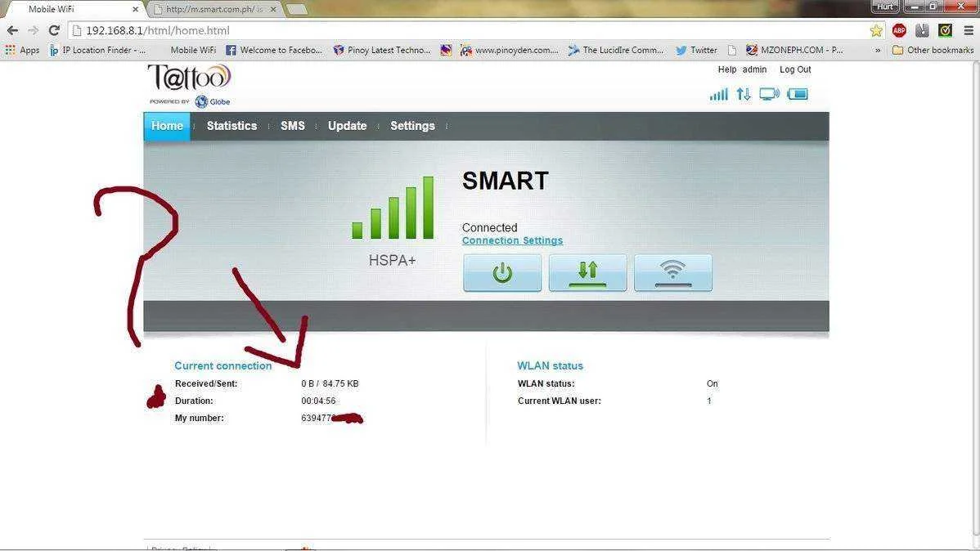980x551 pixels.
Task: Reload the page with the refresh icon
Action: point(54,30)
